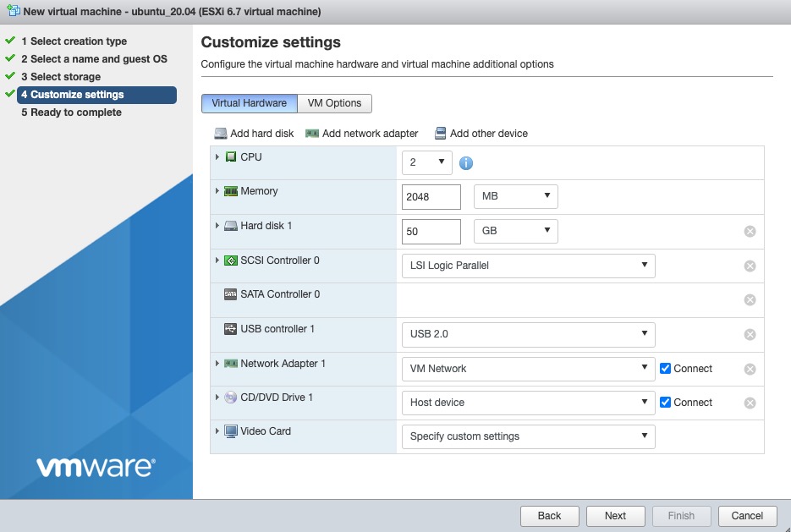Click the Next button
The height and width of the screenshot is (532, 791).
tap(615, 516)
